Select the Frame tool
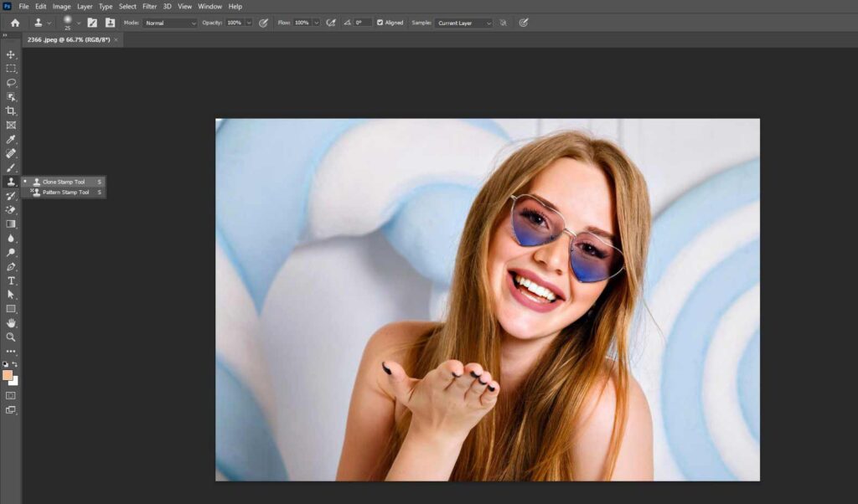This screenshot has width=858, height=504. point(10,126)
